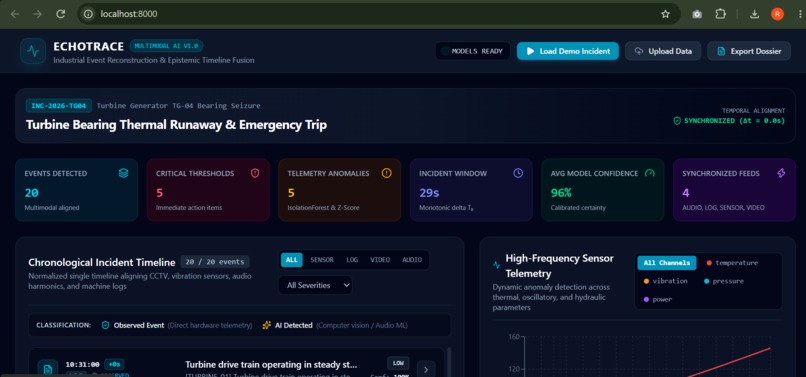The width and height of the screenshot is (806, 377).
Task: Toggle the temperature channel
Action: [x=732, y=263]
